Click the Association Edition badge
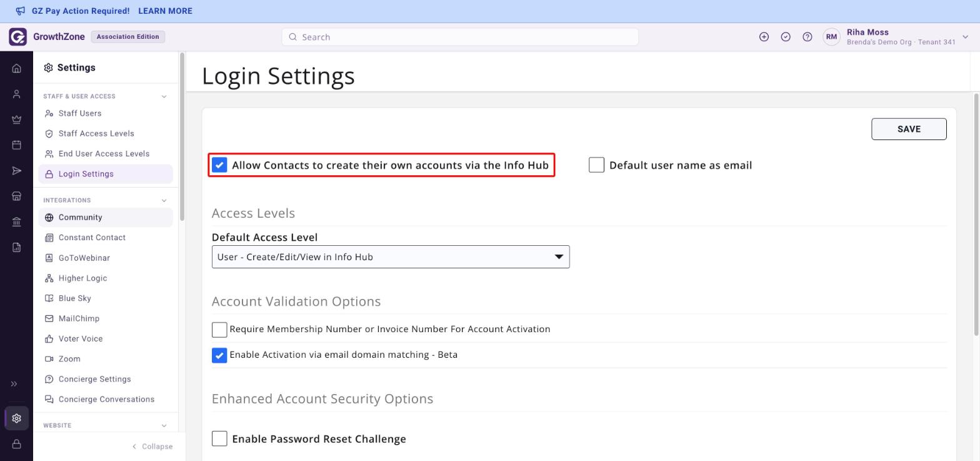Image resolution: width=980 pixels, height=461 pixels. 128,37
